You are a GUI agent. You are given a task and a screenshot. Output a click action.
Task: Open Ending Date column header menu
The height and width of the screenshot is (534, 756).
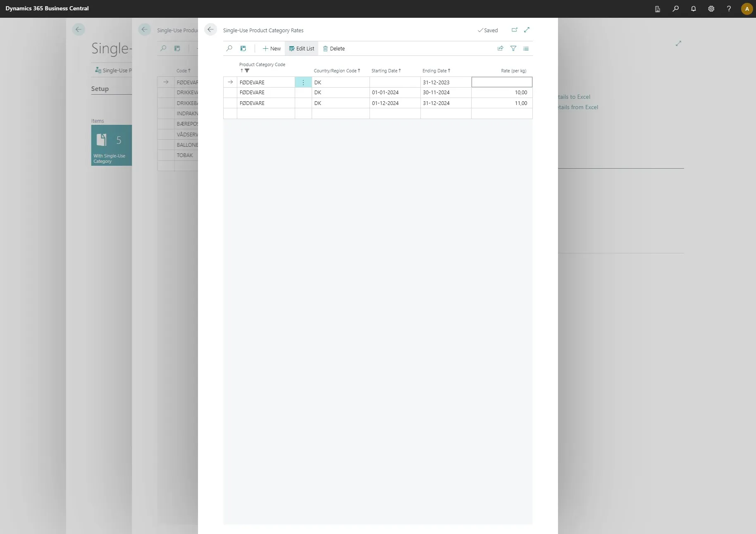tap(436, 71)
